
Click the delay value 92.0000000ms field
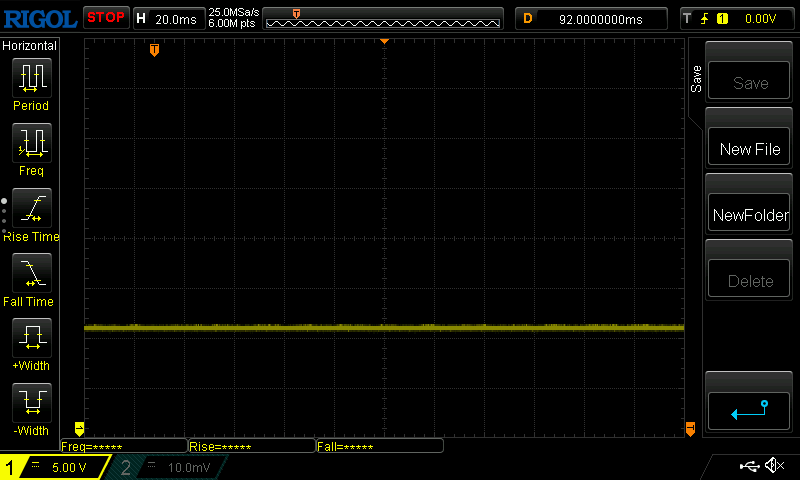[x=591, y=19]
